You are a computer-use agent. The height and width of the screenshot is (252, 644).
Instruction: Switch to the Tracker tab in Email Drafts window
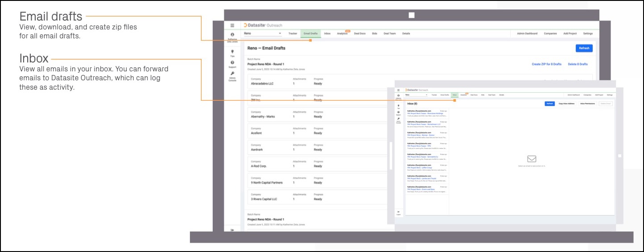pyautogui.click(x=293, y=33)
